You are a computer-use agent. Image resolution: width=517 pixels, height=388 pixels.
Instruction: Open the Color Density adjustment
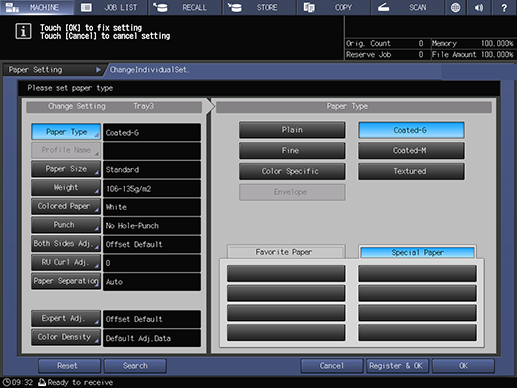click(x=66, y=337)
